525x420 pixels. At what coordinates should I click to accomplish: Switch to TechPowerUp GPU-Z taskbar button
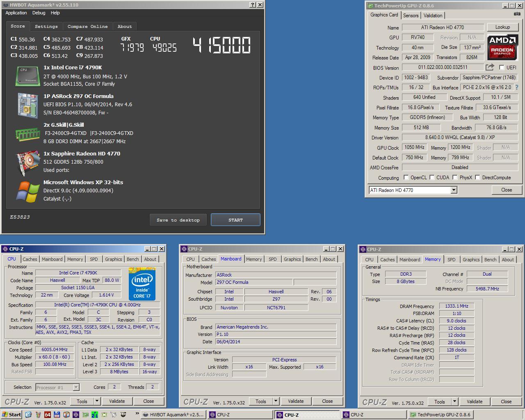click(442, 415)
